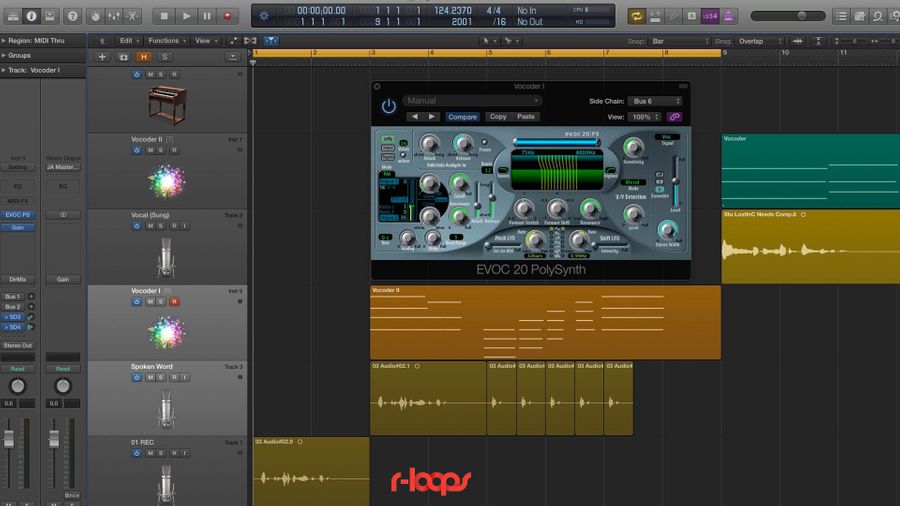The image size is (900, 506).
Task: Open the View 100% dropdown
Action: pos(644,117)
